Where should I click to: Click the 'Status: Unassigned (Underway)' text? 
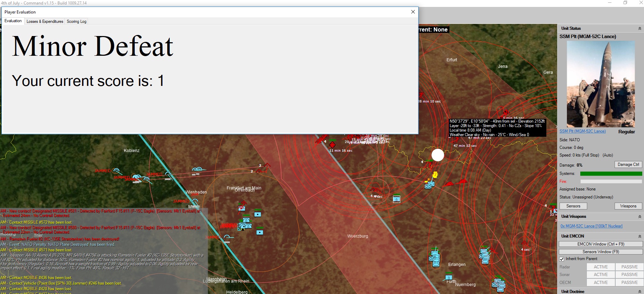(x=586, y=197)
